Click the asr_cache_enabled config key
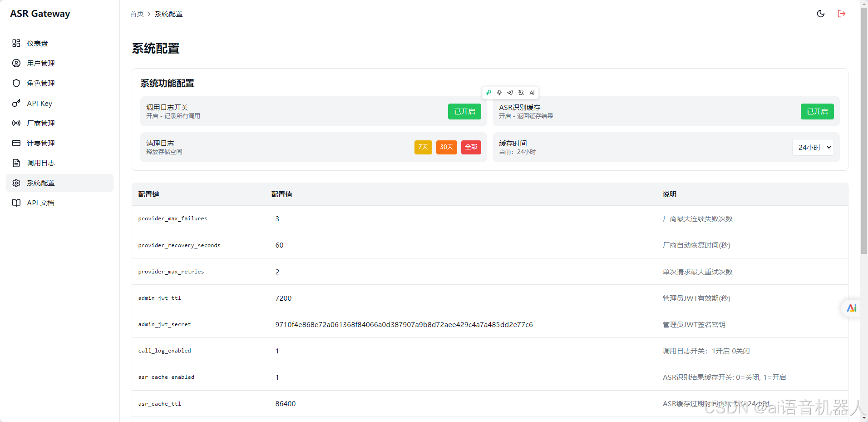Image resolution: width=868 pixels, height=422 pixels. coord(166,377)
